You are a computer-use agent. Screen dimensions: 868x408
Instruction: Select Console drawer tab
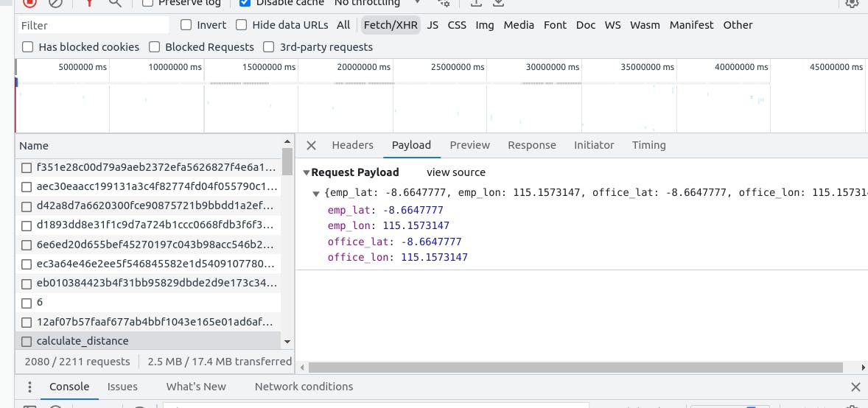point(69,387)
